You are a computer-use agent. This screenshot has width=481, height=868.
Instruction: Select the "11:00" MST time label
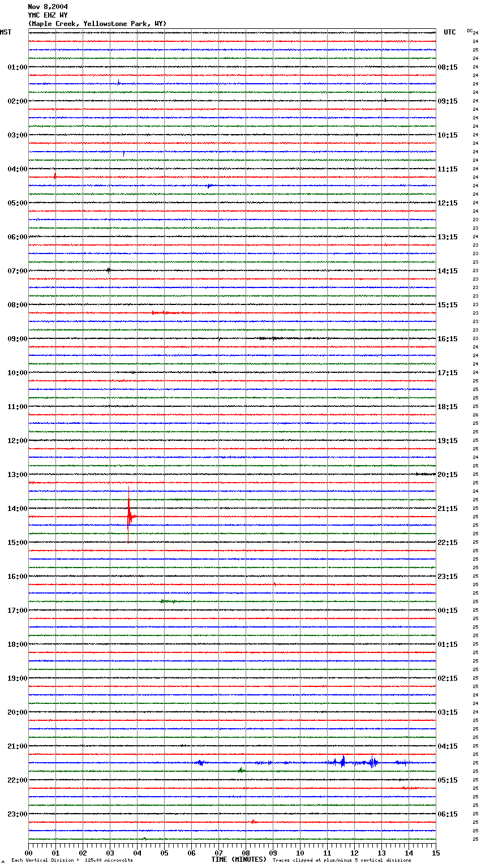click(18, 407)
